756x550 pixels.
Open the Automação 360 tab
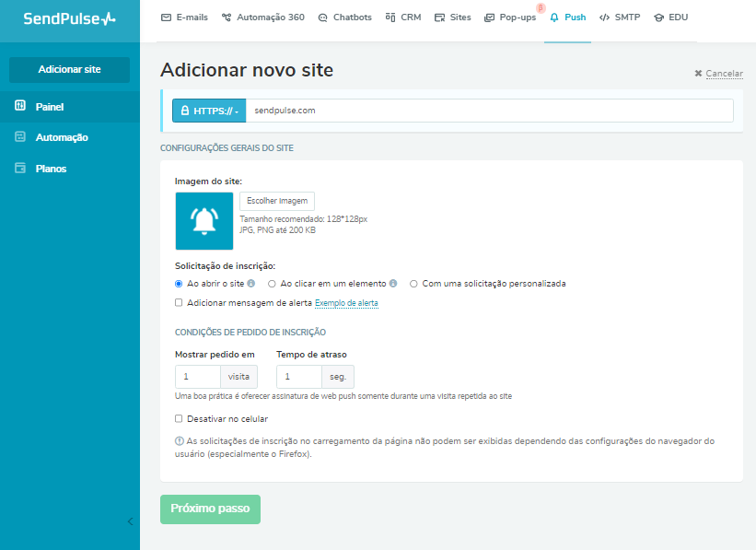pyautogui.click(x=262, y=18)
